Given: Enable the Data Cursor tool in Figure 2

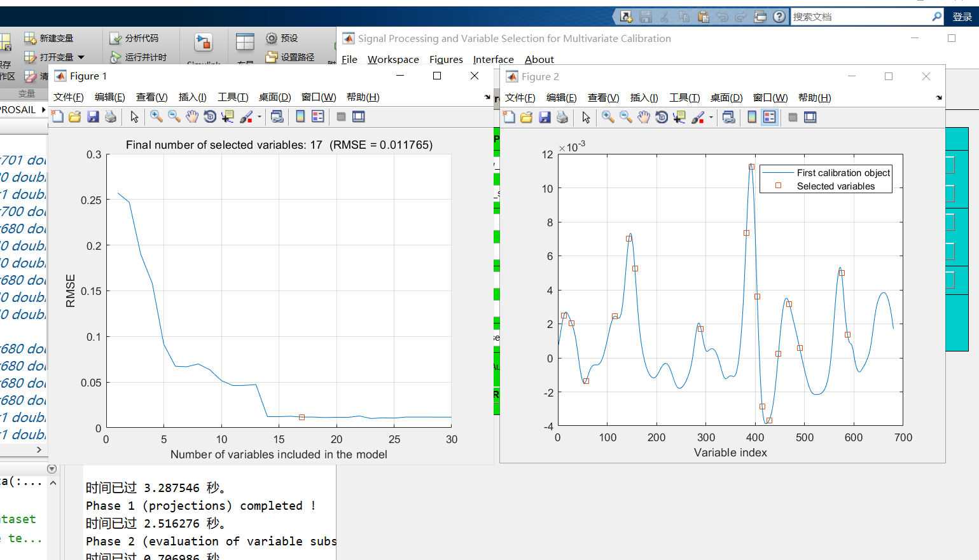Looking at the screenshot, I should (x=679, y=117).
